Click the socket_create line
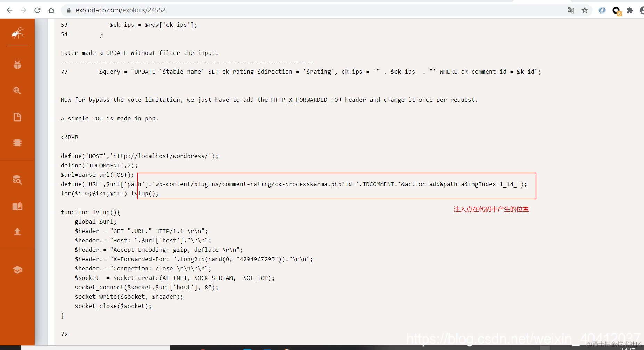Screen dimensions: 644x350 click(174, 278)
